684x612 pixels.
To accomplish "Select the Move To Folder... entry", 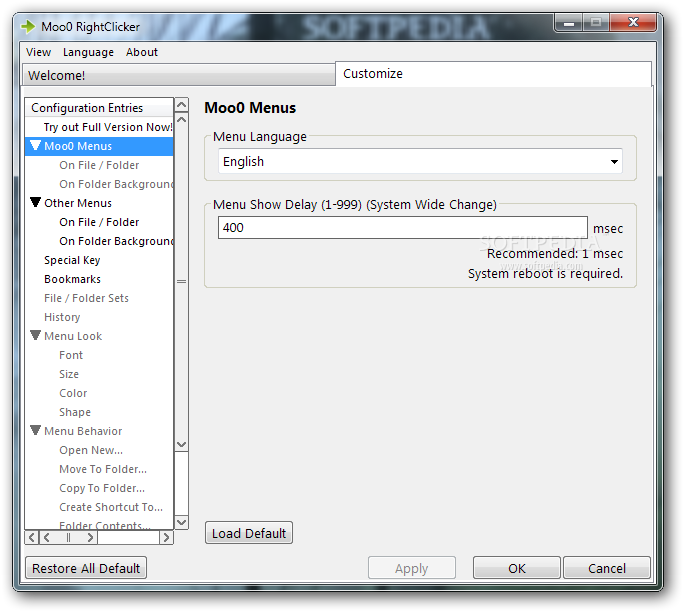I will tap(103, 469).
